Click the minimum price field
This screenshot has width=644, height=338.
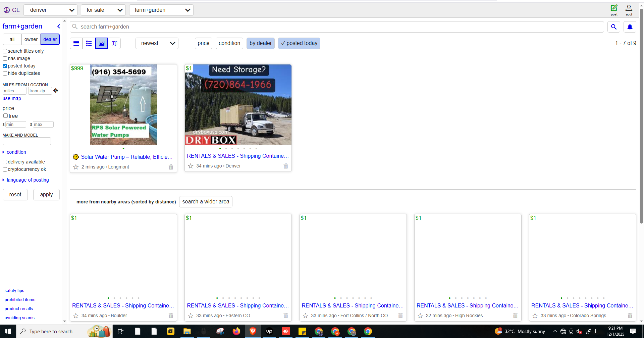click(16, 125)
